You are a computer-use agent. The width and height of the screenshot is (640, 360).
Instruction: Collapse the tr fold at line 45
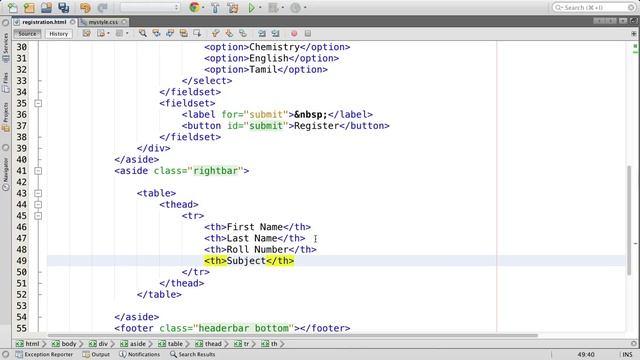[38, 216]
